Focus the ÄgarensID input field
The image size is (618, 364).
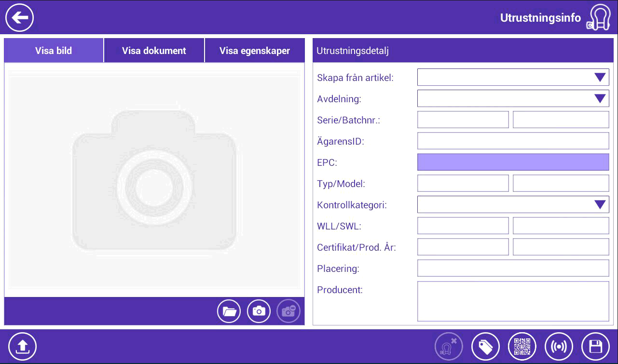pos(513,141)
